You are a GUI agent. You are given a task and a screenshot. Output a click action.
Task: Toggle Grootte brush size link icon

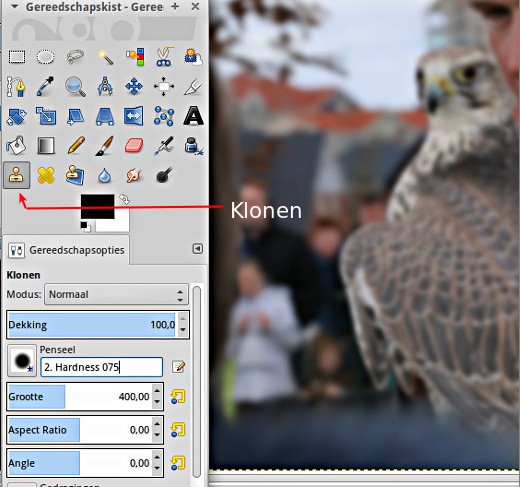pyautogui.click(x=178, y=397)
